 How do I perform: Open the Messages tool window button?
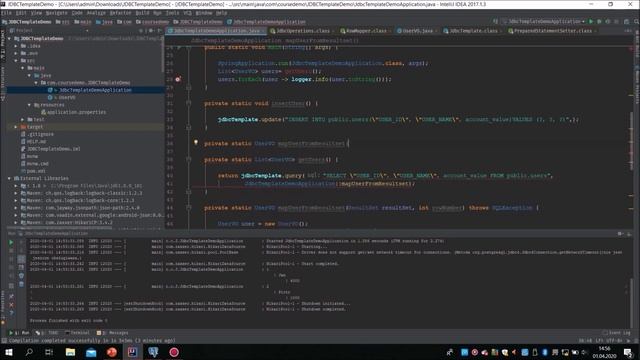tap(113, 333)
